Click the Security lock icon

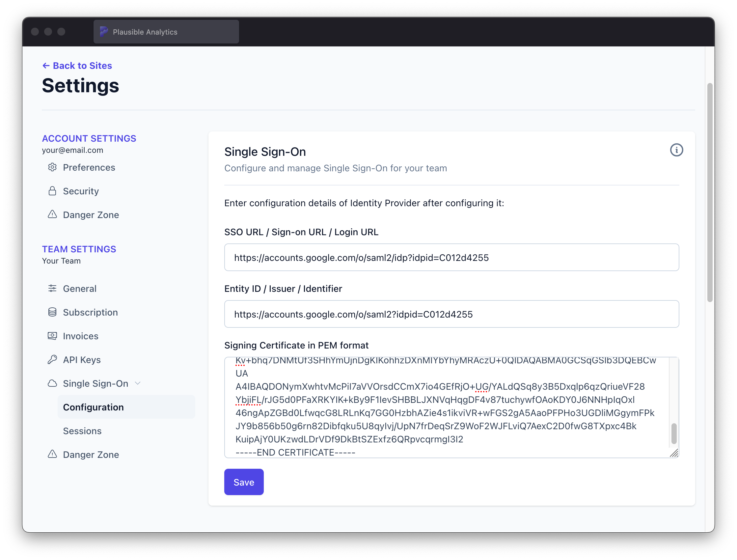click(52, 191)
